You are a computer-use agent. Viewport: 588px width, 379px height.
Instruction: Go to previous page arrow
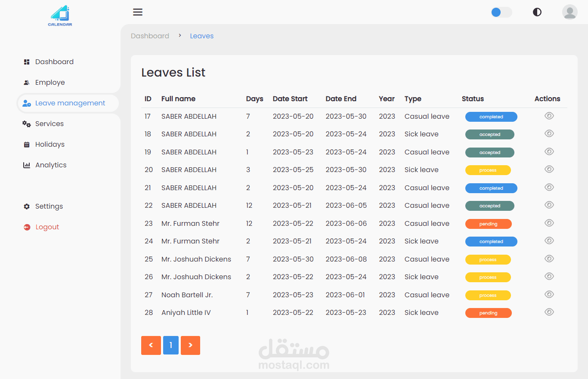(x=151, y=345)
